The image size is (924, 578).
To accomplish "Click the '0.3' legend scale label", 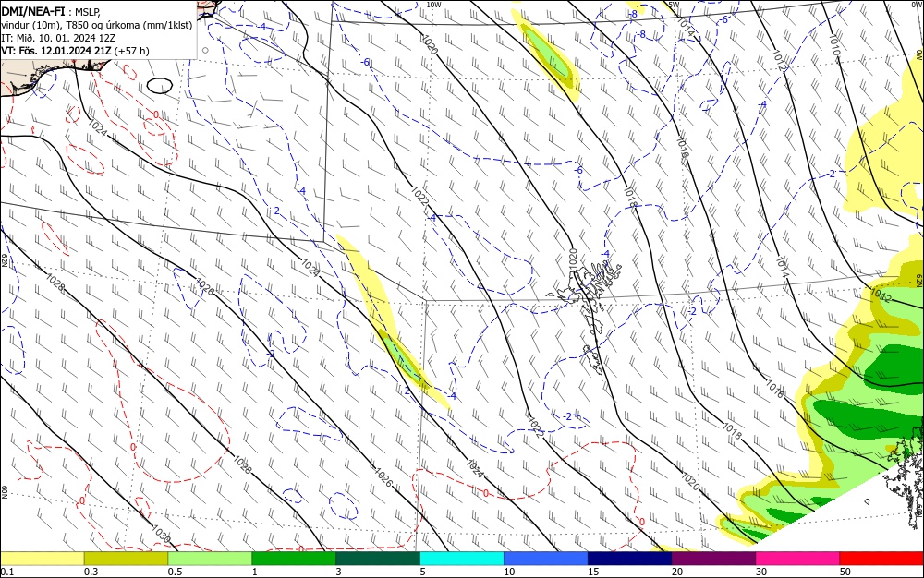I will click(x=91, y=572).
